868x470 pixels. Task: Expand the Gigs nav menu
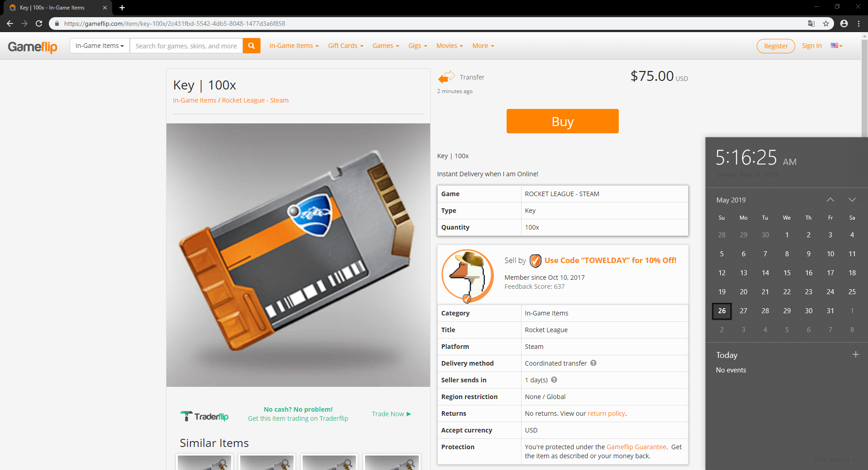(417, 46)
